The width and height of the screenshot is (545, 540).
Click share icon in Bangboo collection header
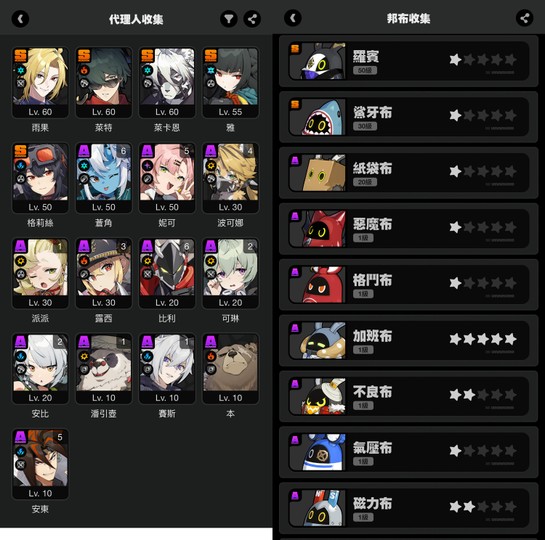point(524,18)
